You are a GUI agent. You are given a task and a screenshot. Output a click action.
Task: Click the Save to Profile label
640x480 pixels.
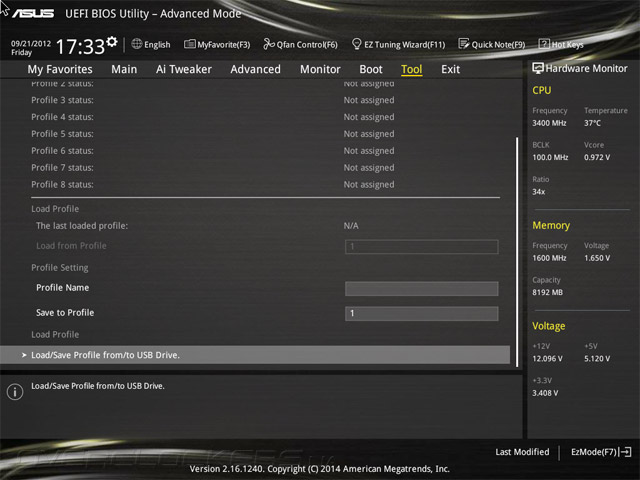(x=65, y=313)
